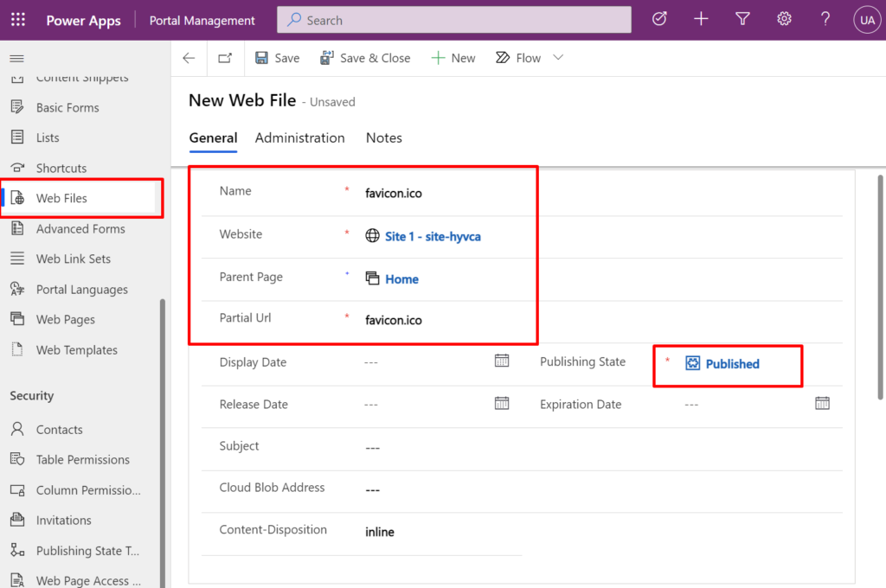
Task: Click the Save button
Action: click(x=278, y=58)
